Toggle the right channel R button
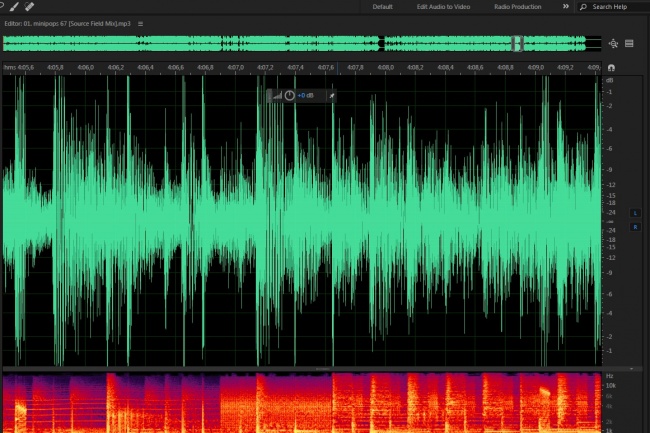650x433 pixels. pos(635,227)
